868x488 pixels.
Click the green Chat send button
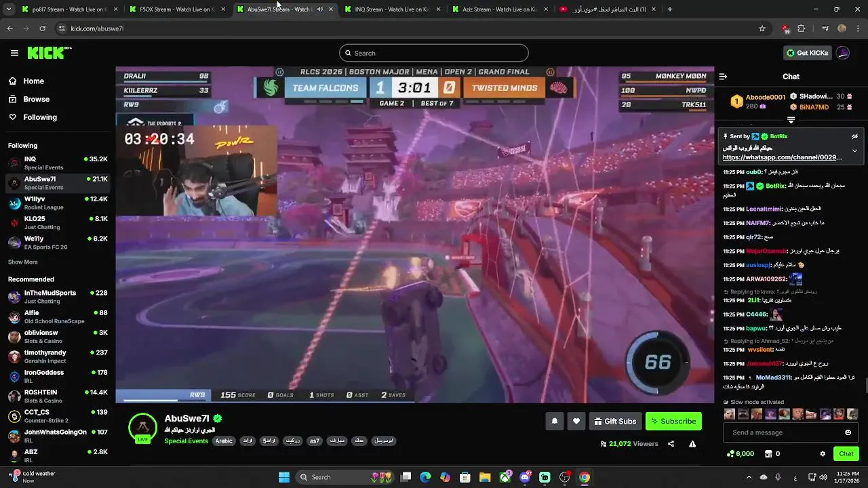tap(846, 453)
